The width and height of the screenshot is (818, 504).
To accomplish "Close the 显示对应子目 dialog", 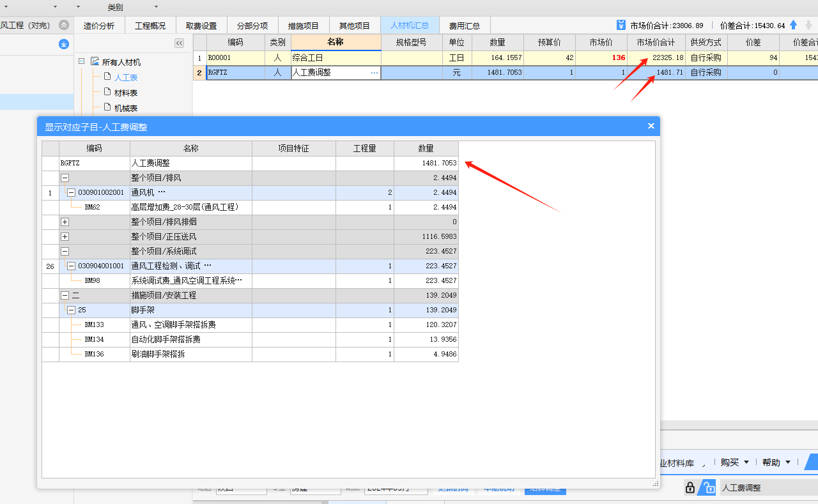I will click(x=651, y=126).
